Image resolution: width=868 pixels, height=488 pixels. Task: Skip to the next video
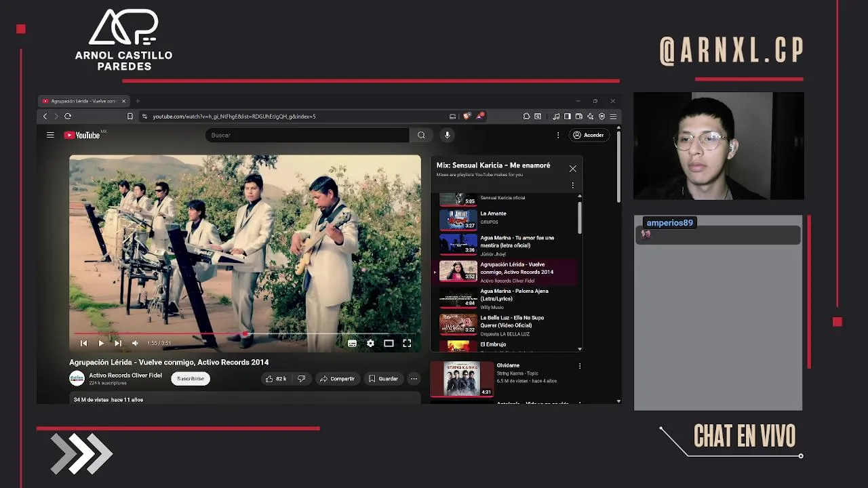[118, 344]
